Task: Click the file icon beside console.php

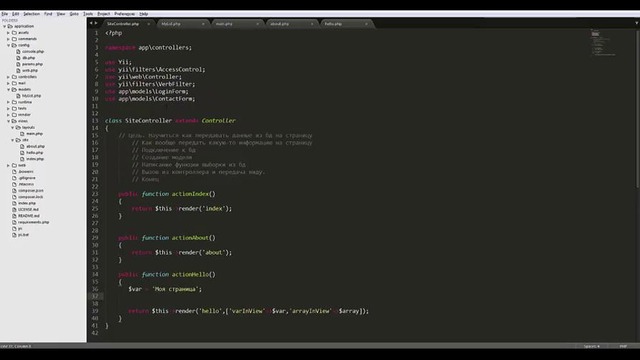Action: pyautogui.click(x=18, y=51)
